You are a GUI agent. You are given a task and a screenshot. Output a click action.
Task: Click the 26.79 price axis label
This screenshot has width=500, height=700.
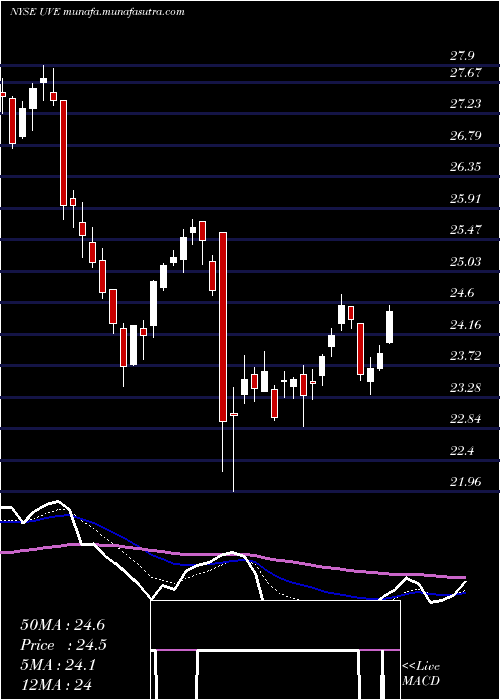pyautogui.click(x=465, y=135)
